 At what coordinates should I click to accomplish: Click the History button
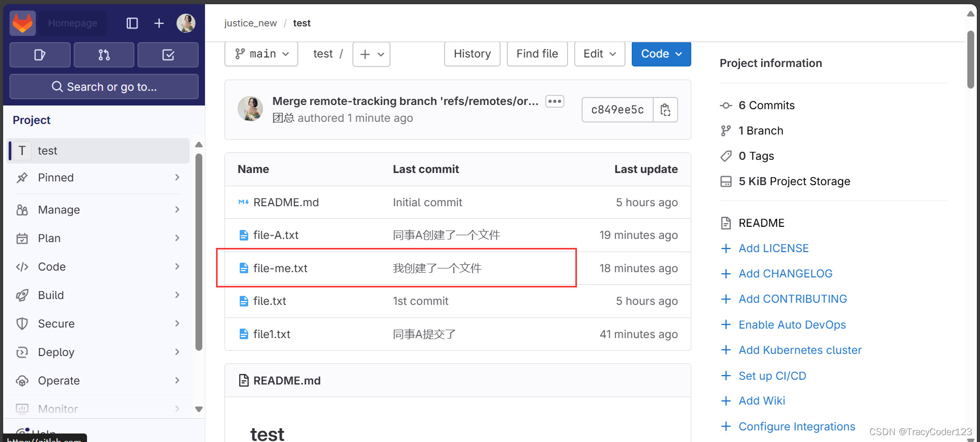[x=472, y=54]
